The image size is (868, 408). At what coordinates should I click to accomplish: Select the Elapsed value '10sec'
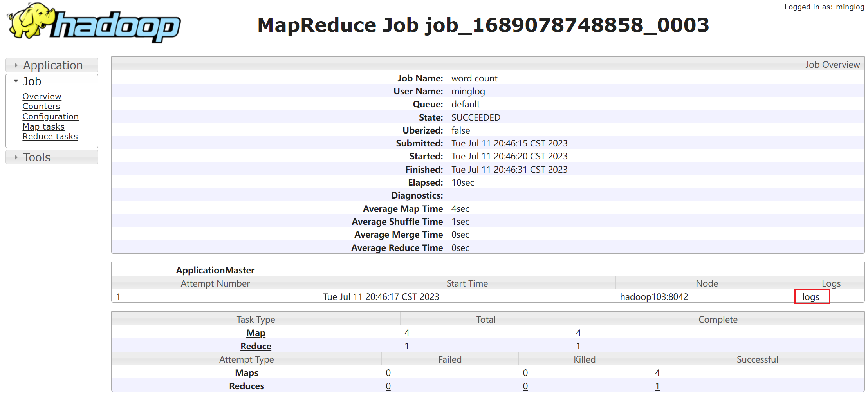[x=463, y=182]
